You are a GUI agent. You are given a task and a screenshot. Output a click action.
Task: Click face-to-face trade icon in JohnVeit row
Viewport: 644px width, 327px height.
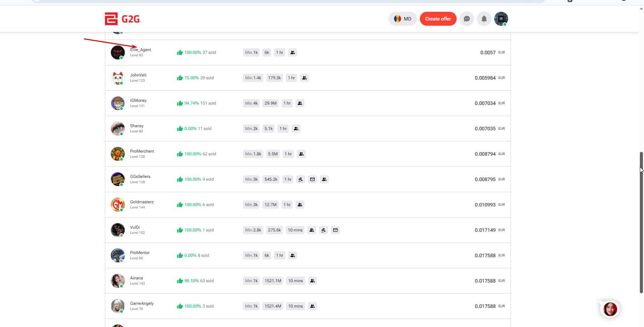[x=304, y=78]
